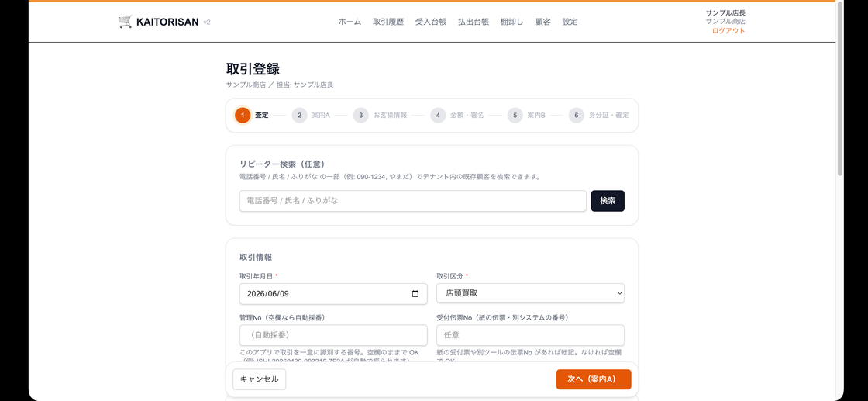
Task: Select 払出台帳 in the top navigation
Action: [x=474, y=22]
